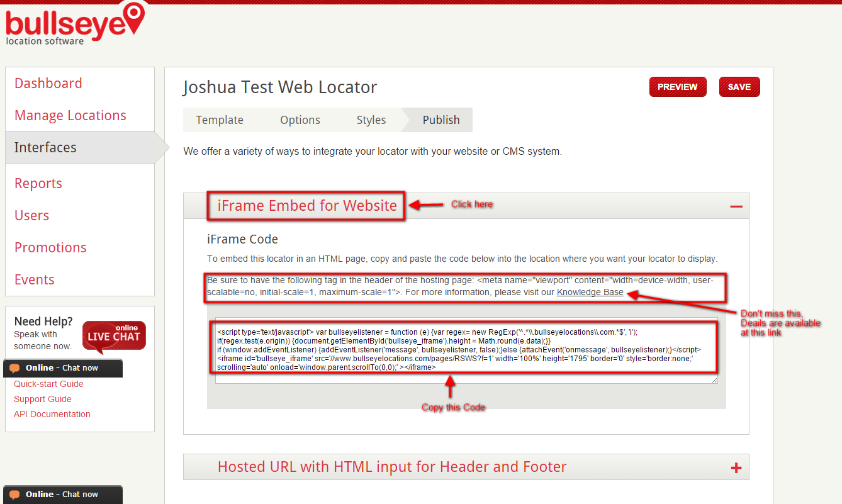
Task: Select the Publish tab
Action: [441, 120]
